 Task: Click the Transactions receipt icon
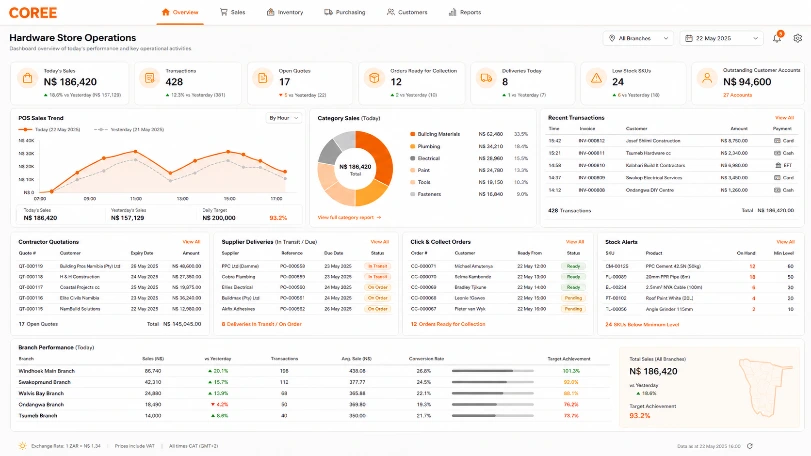point(149,78)
